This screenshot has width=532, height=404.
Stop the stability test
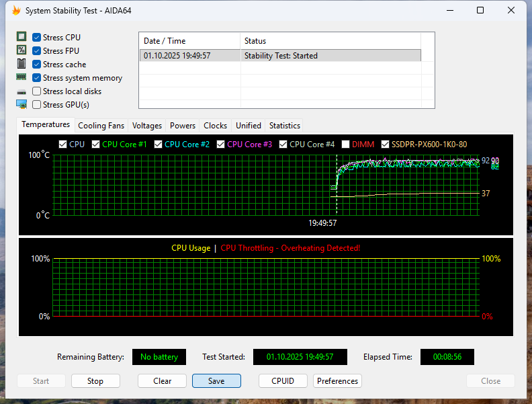pos(95,381)
